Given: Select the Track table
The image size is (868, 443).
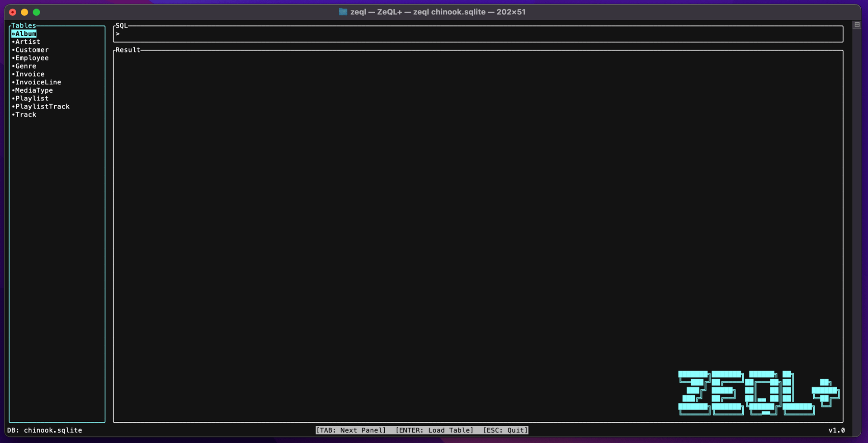Looking at the screenshot, I should [24, 115].
